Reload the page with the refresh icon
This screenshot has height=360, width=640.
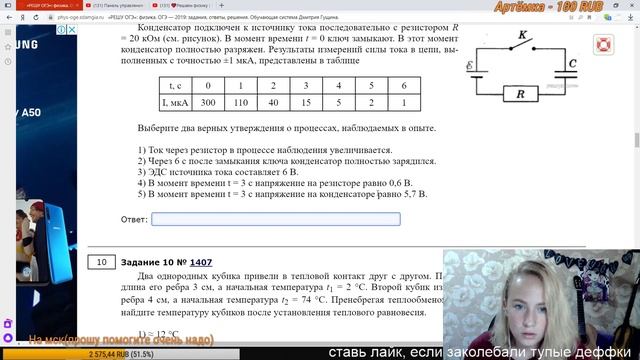click(x=36, y=18)
